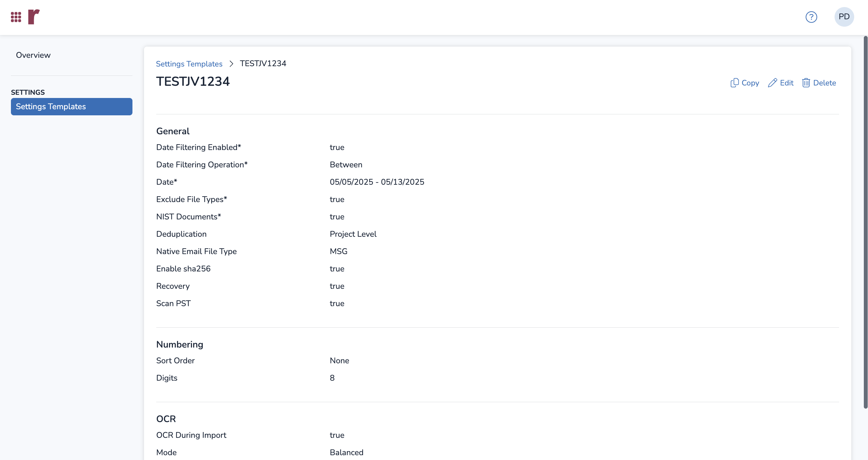Select Settings Templates in the sidebar
868x460 pixels.
click(71, 107)
